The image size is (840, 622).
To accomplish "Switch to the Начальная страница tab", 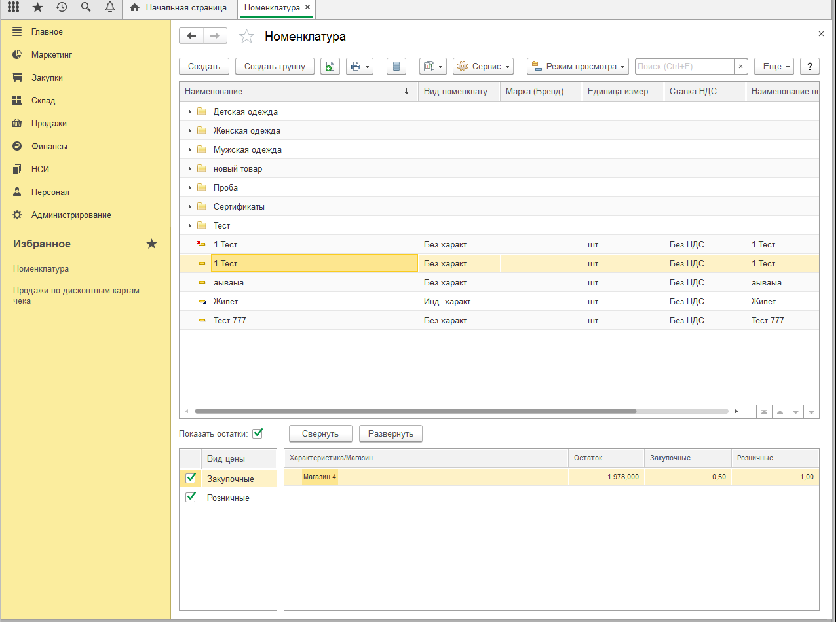I will pos(179,7).
